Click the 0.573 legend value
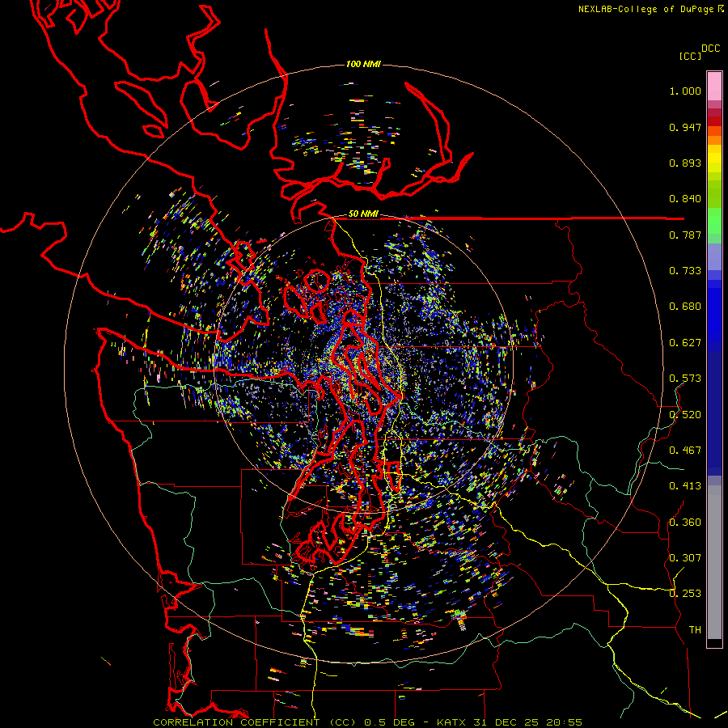 pyautogui.click(x=685, y=379)
